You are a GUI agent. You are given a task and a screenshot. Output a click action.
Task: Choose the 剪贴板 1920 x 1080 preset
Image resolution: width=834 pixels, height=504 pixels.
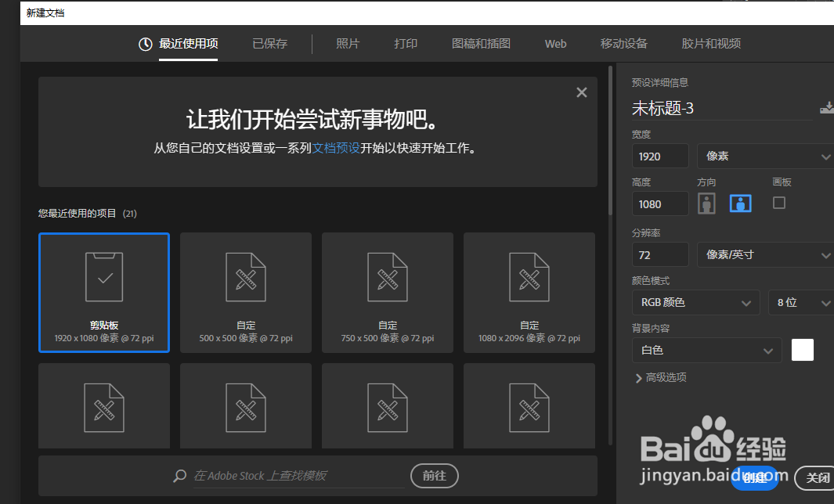point(104,293)
